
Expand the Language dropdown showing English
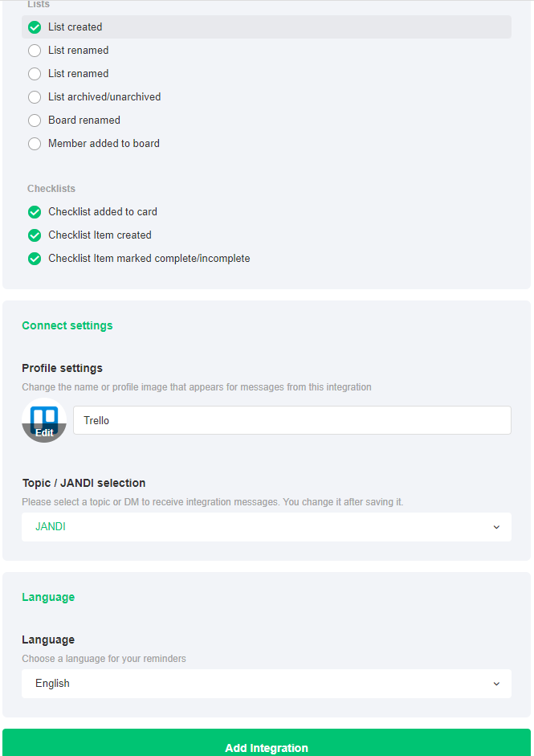[x=266, y=684]
